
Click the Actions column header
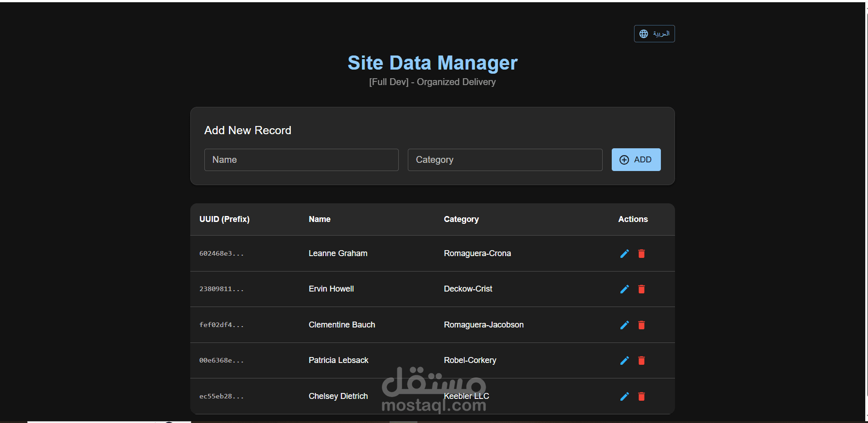click(633, 219)
